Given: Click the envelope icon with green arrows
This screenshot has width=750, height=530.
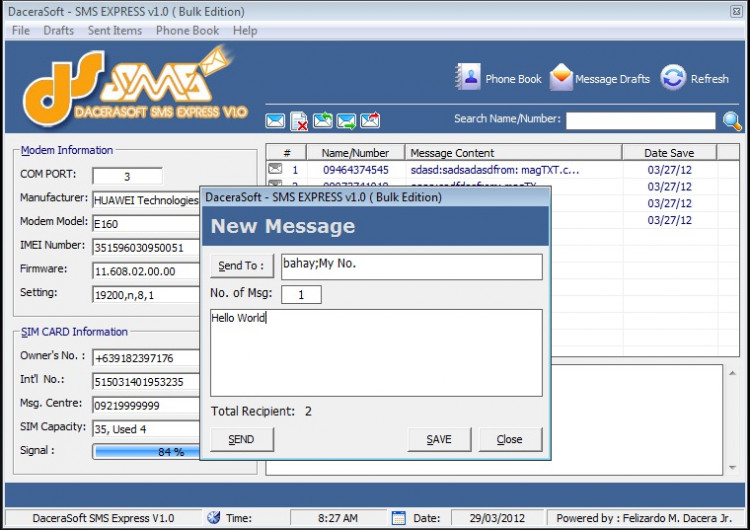Looking at the screenshot, I should click(x=323, y=121).
